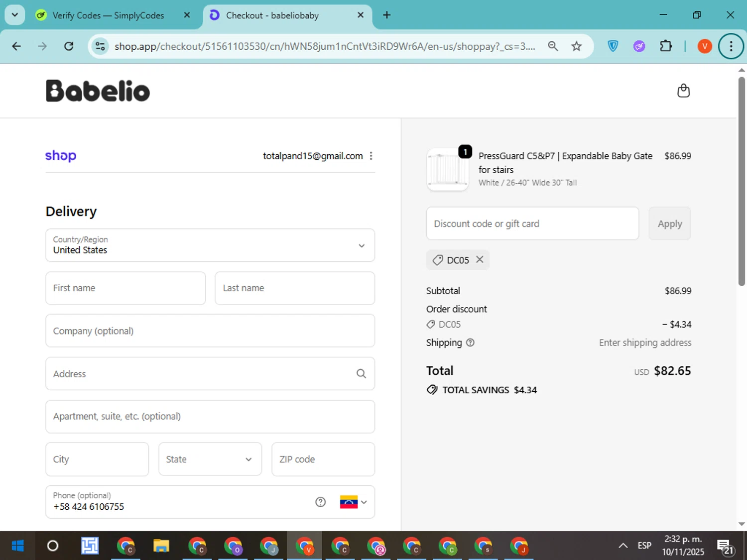Click the Apply discount button

click(670, 224)
